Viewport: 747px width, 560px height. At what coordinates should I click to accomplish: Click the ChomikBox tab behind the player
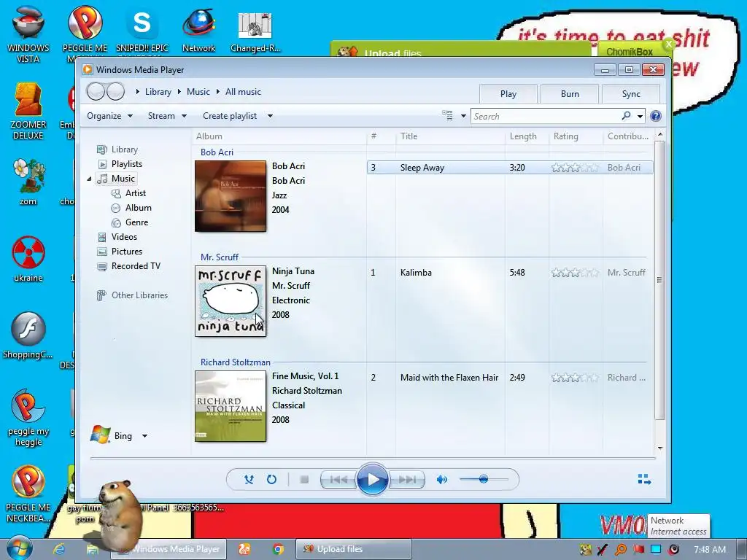[x=630, y=52]
